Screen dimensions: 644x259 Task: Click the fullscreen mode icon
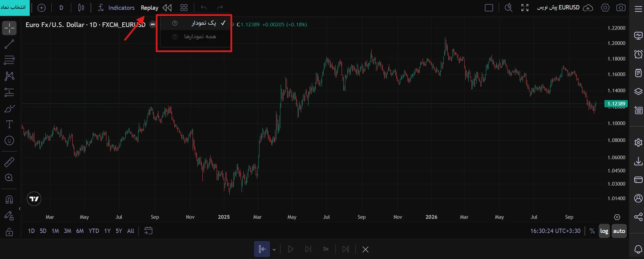tap(525, 8)
